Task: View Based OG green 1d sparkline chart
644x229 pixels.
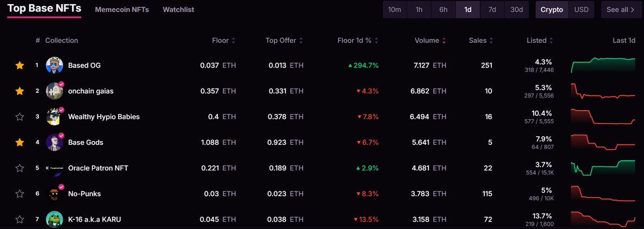Action: 603,65
